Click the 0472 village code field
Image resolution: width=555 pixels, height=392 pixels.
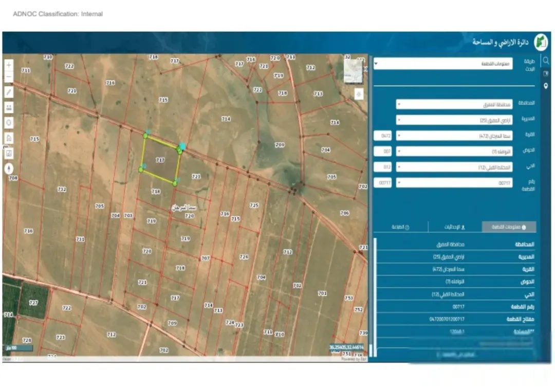[383, 136]
